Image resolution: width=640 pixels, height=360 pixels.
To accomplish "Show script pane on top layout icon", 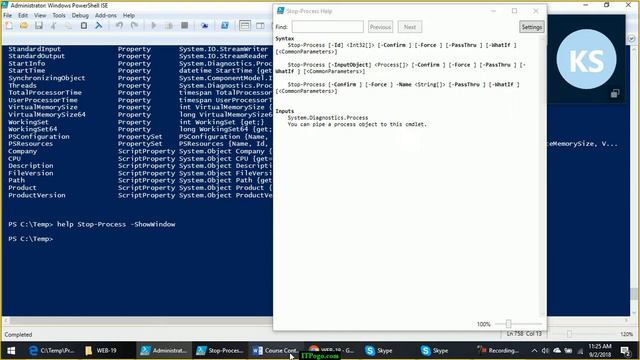I will click(x=245, y=26).
